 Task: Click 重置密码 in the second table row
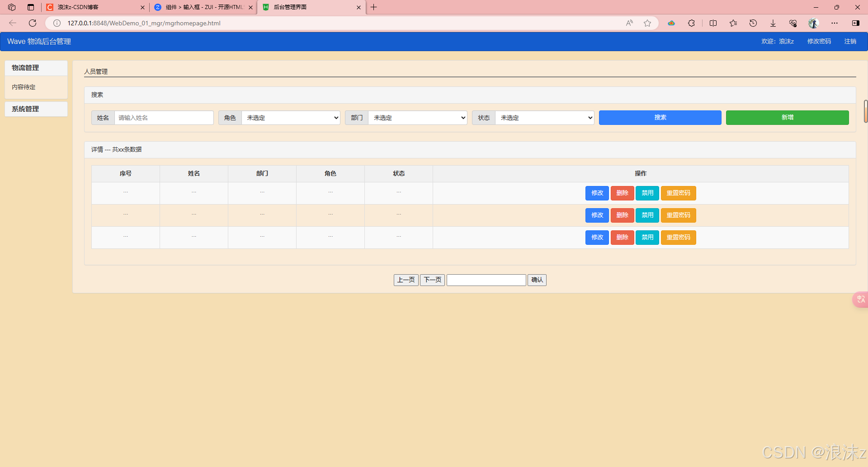(678, 215)
